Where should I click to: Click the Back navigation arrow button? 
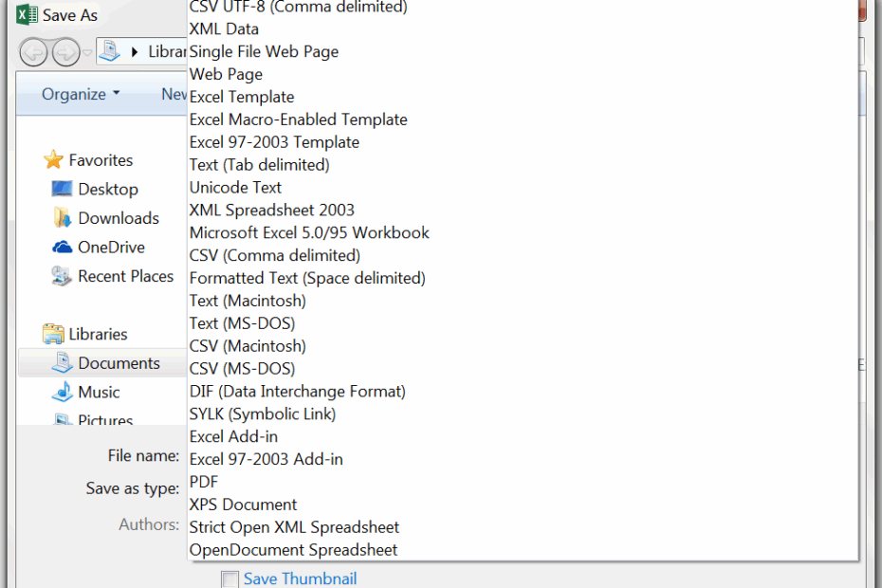(x=33, y=53)
